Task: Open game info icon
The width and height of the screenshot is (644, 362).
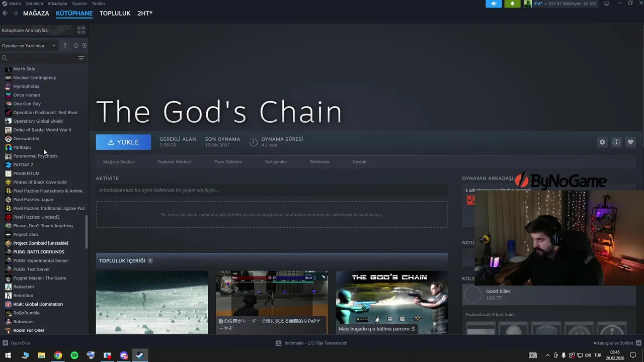Action: pos(616,142)
